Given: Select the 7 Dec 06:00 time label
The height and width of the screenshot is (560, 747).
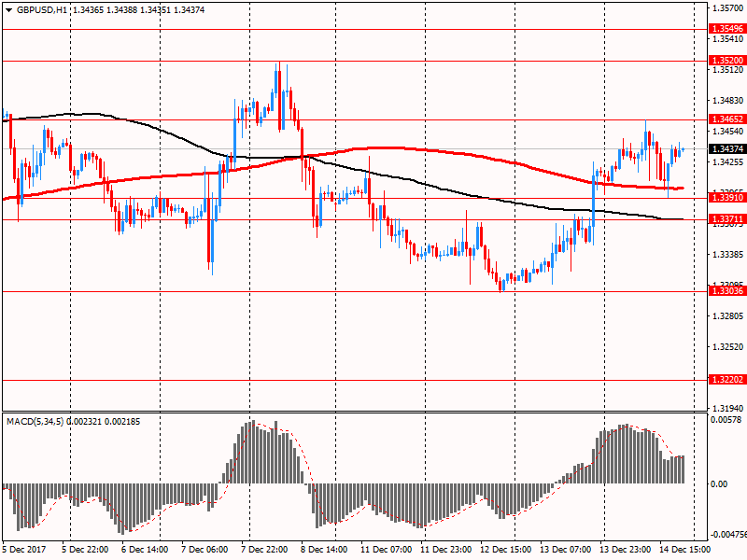Looking at the screenshot, I should coord(204,549).
